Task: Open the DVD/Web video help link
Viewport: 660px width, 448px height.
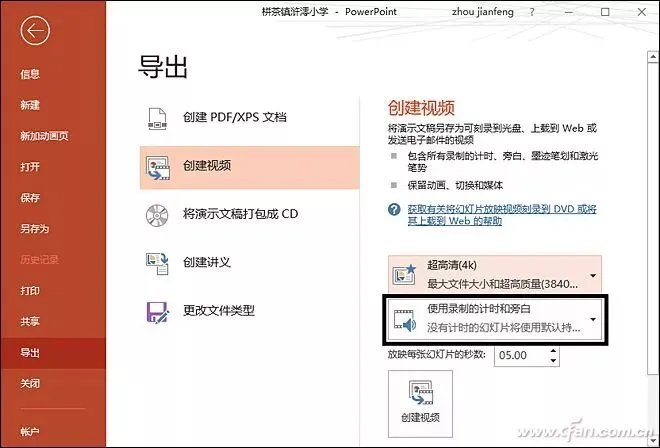Action: click(502, 215)
